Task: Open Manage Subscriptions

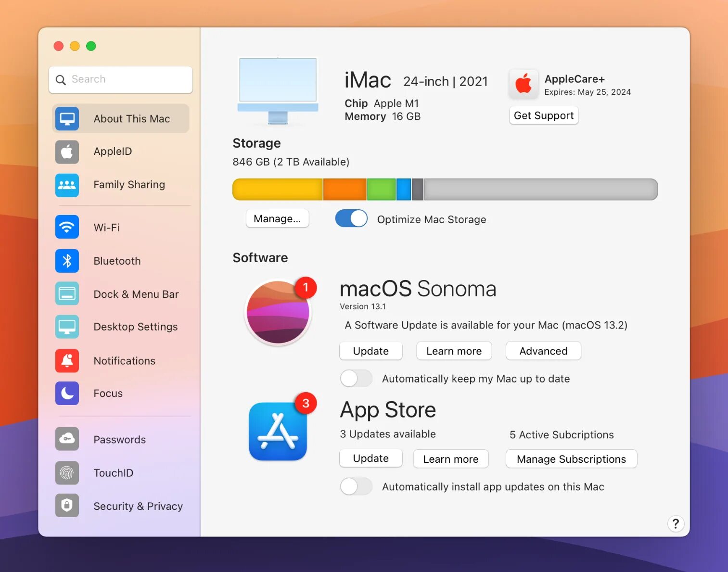Action: tap(571, 459)
